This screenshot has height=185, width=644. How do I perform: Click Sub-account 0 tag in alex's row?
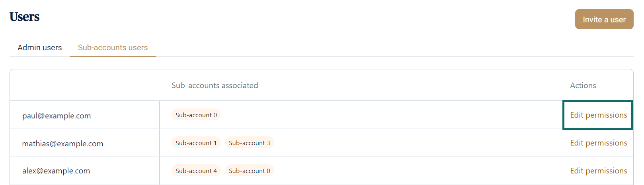click(249, 171)
